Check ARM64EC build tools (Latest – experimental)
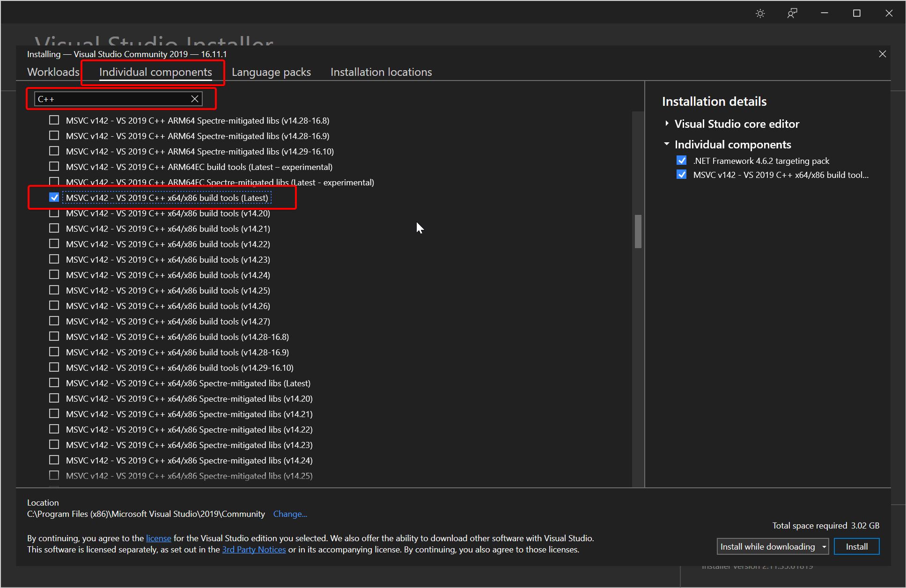The image size is (906, 588). [54, 167]
